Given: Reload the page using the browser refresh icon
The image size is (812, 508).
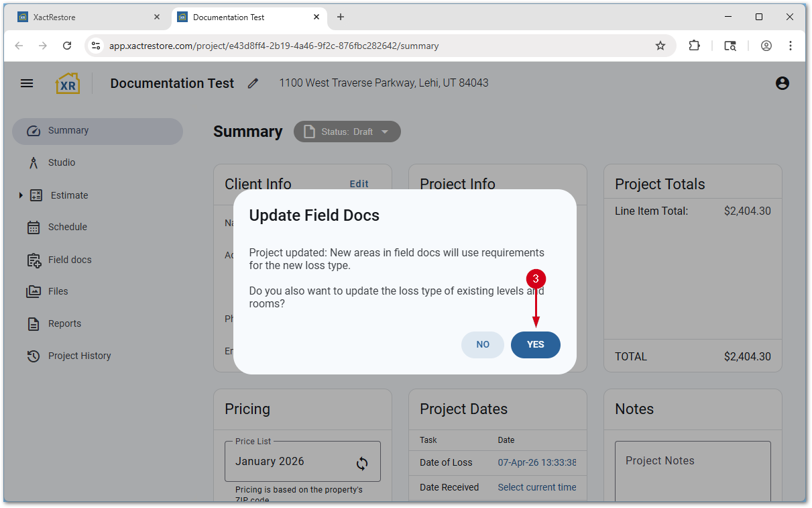Looking at the screenshot, I should point(67,46).
